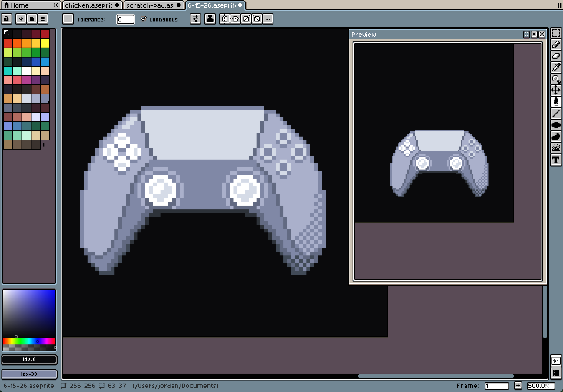This screenshot has height=392, width=563.
Task: Open the palette options hamburger menu
Action: pyautogui.click(x=43, y=19)
